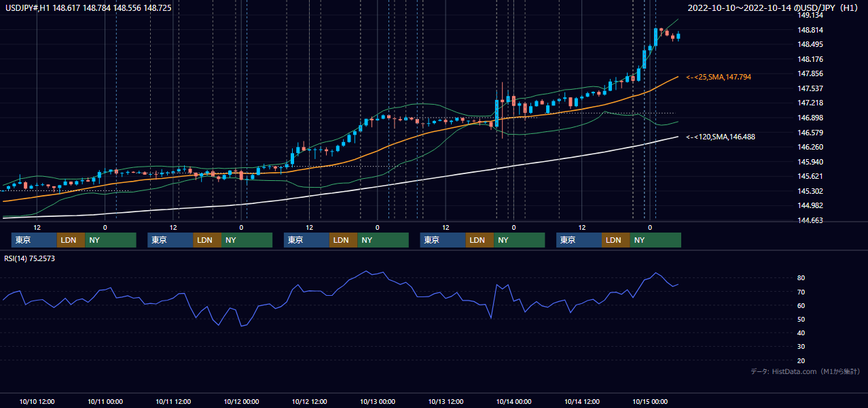Select the 147.537 price axis label
Viewport: 868px width, 408px height.
[810, 88]
